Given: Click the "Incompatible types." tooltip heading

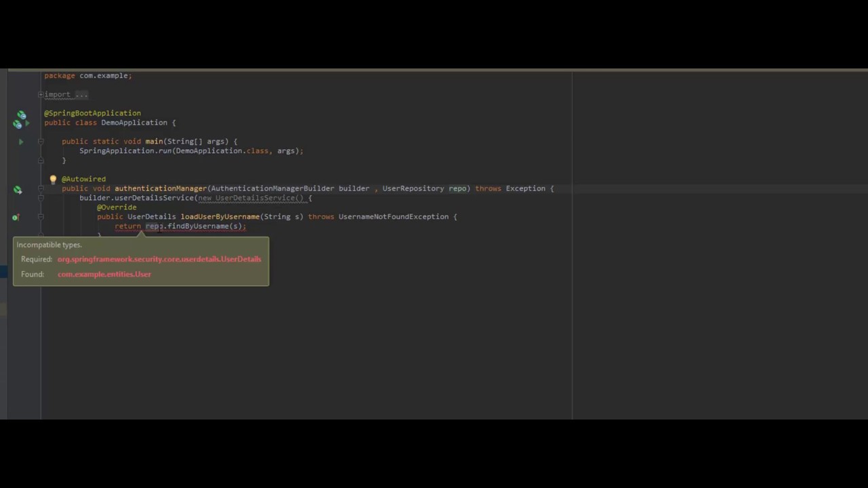Looking at the screenshot, I should pyautogui.click(x=49, y=245).
